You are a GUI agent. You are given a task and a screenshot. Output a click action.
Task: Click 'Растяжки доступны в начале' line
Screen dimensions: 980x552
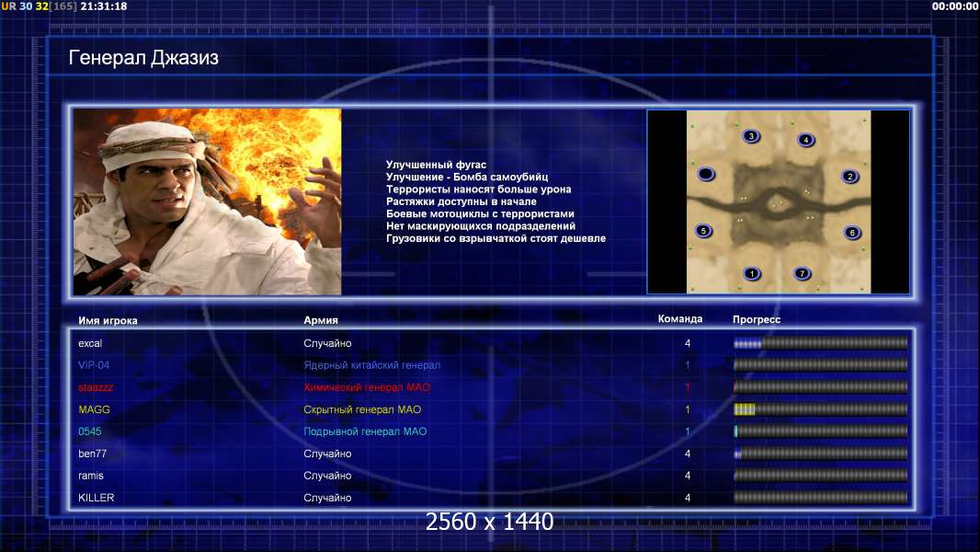[461, 201]
